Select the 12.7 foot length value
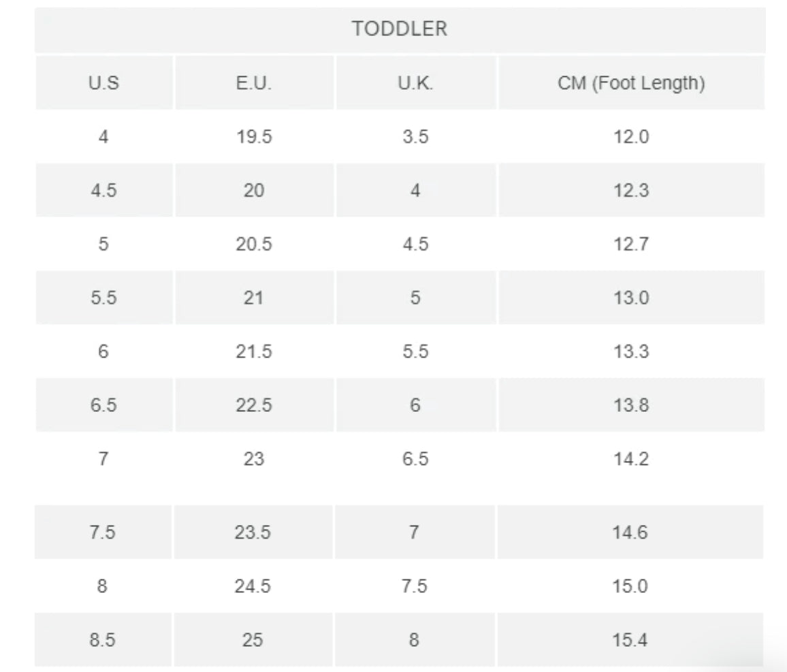787x672 pixels. (630, 244)
